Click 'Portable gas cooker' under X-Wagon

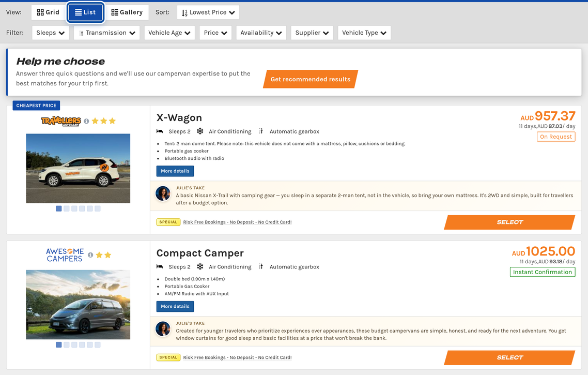(187, 151)
